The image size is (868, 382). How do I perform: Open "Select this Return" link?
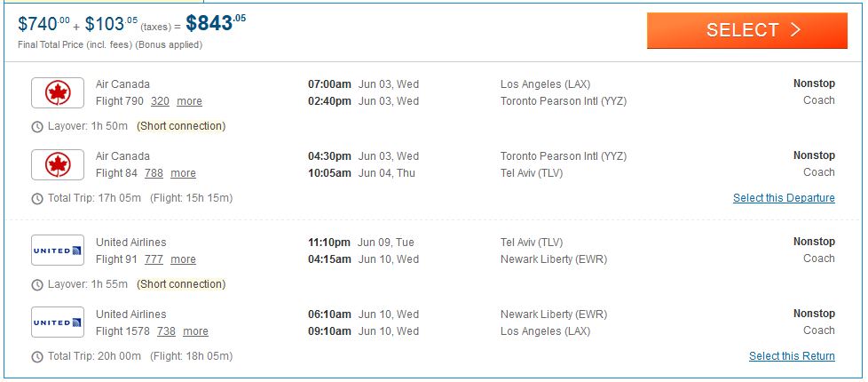click(792, 356)
